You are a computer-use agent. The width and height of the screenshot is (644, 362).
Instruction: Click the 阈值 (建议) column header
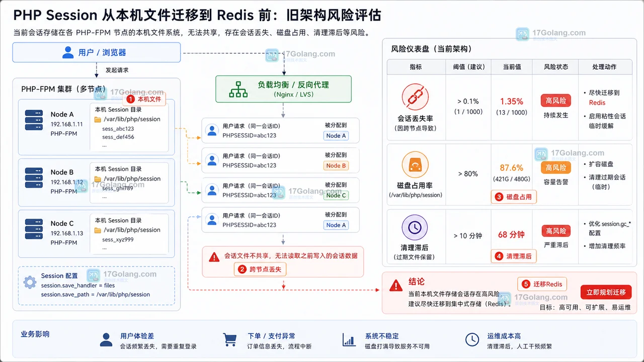click(468, 67)
